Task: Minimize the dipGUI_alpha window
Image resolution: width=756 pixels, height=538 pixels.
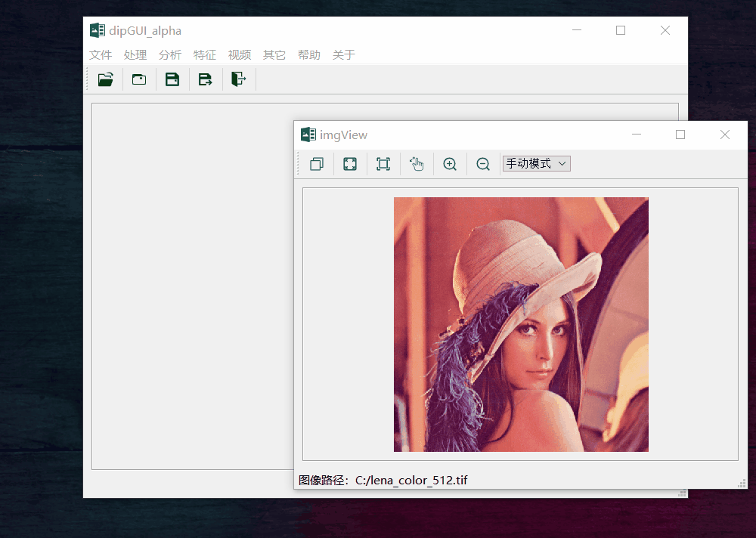Action: point(577,30)
